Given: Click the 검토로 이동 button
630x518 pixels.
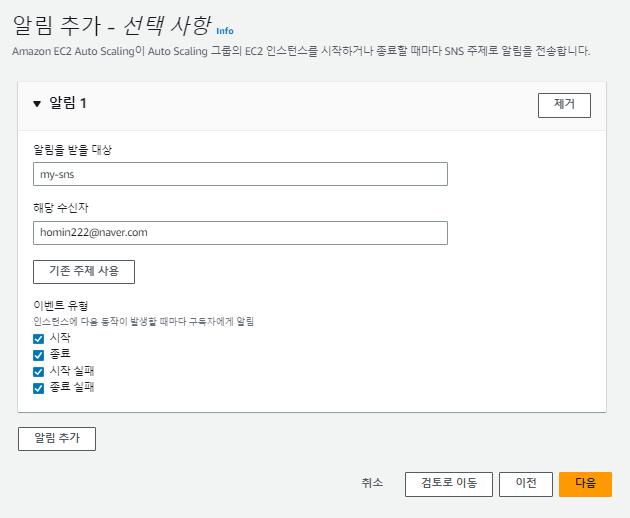Looking at the screenshot, I should tap(449, 484).
